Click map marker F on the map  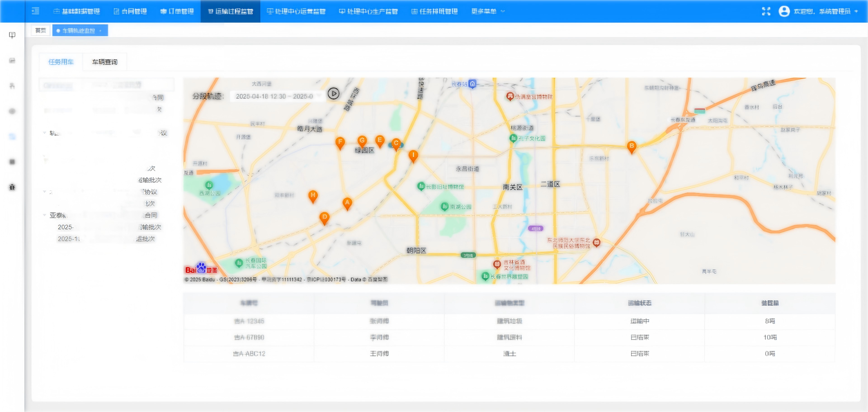340,142
